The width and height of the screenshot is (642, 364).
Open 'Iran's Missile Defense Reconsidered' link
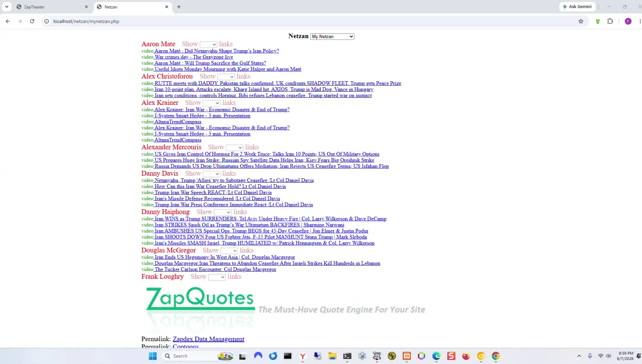click(x=217, y=199)
